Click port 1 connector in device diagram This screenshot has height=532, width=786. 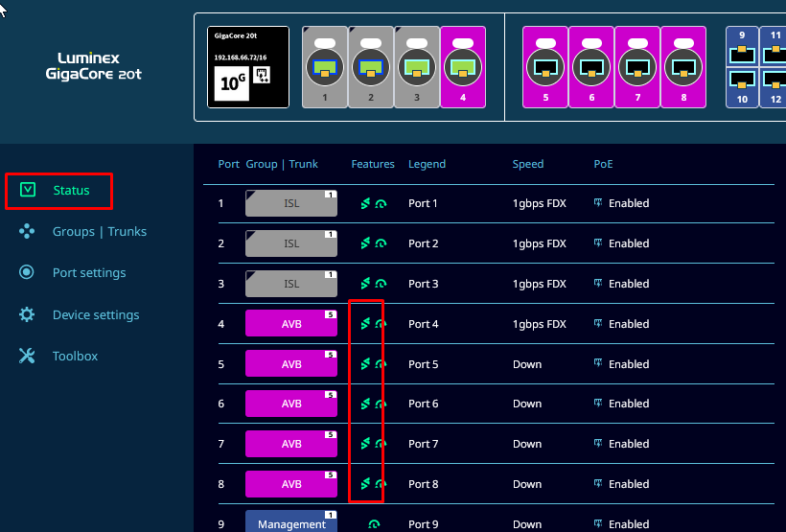point(325,67)
